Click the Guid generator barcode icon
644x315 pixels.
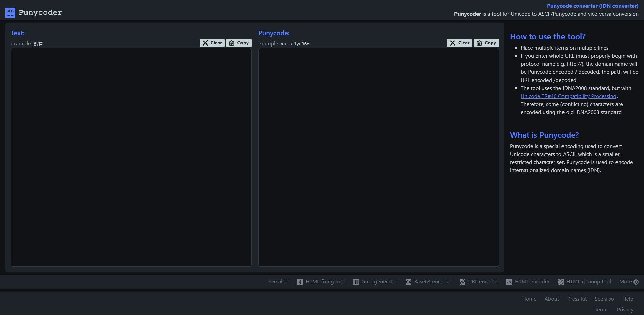[356, 282]
